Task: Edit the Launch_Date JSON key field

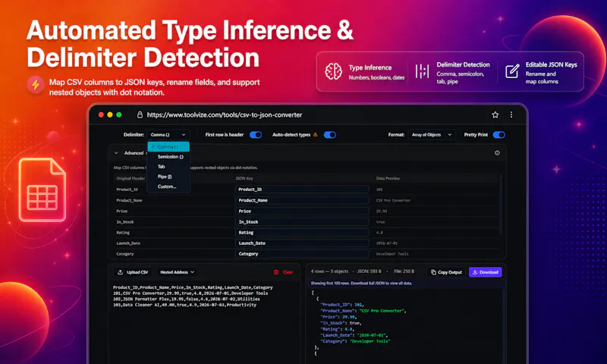Action: tap(301, 243)
